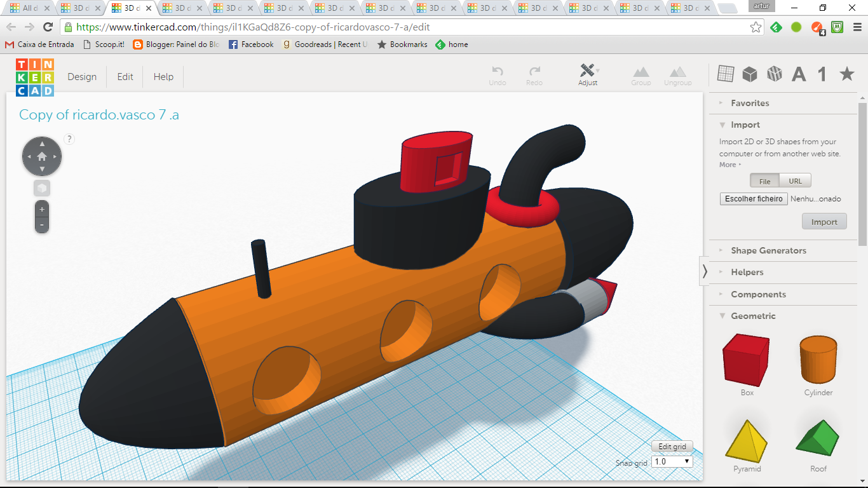The width and height of the screenshot is (868, 488).
Task: Select File as import source
Action: tap(764, 181)
